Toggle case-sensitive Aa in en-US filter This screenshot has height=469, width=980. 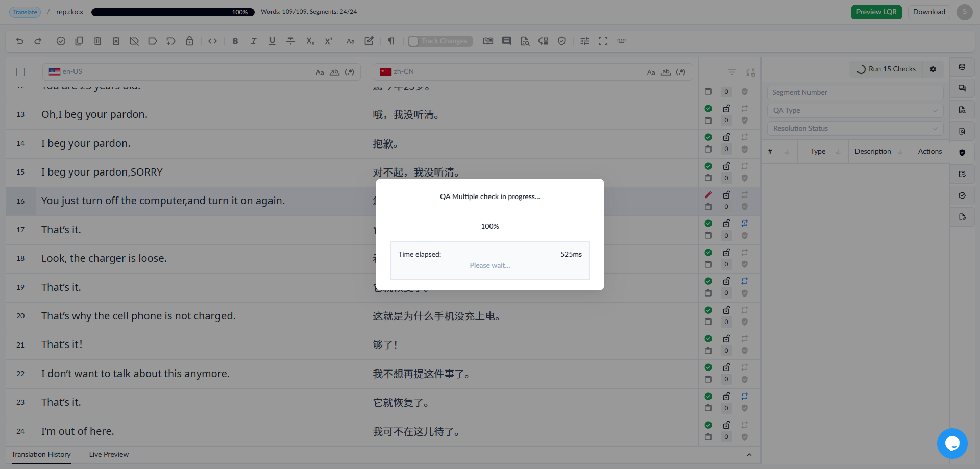click(320, 72)
